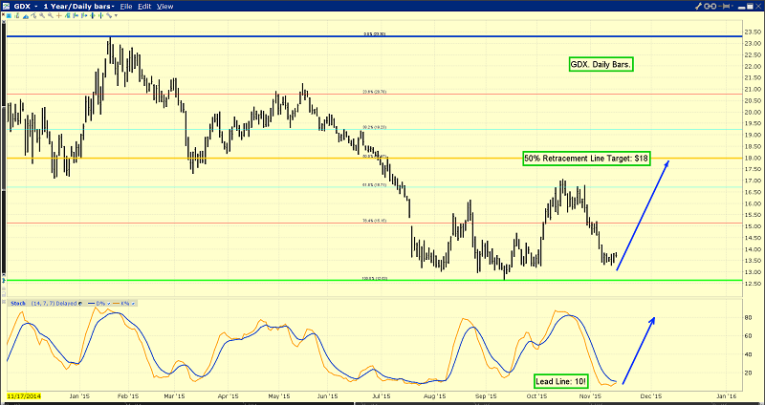Click the blue square toolbar icon

9,16
